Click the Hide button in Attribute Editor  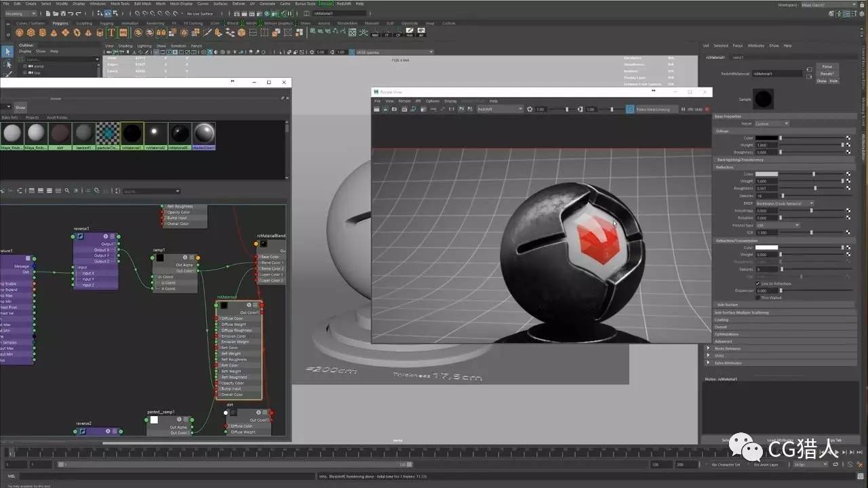[x=833, y=81]
